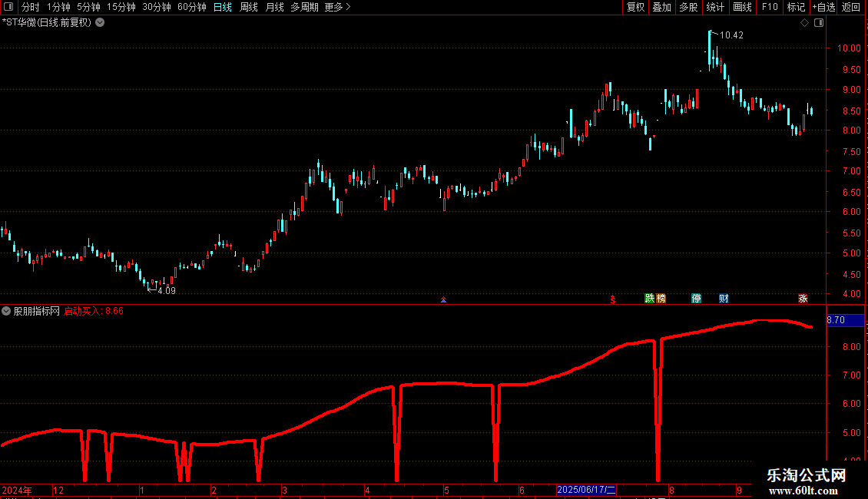The height and width of the screenshot is (499, 868).
Task: Click month 5 on the time axis
Action: (447, 491)
